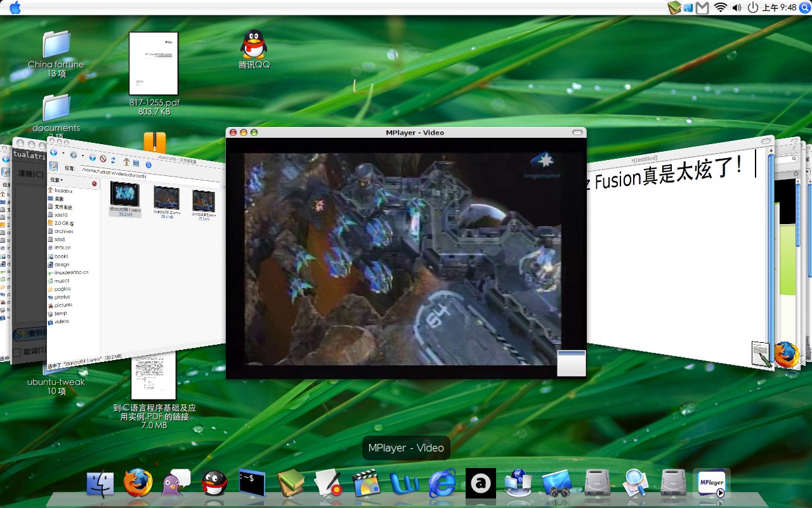
Task: Select tualatrix in the file browser sidebar
Action: click(x=62, y=190)
